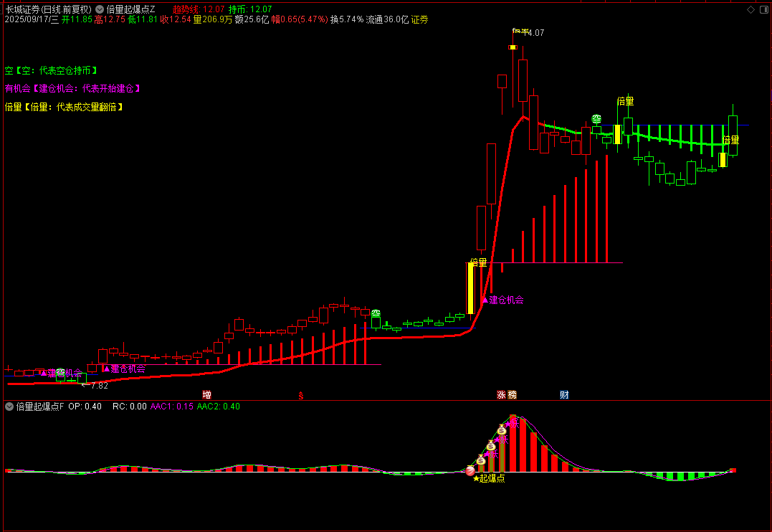Click the RC: 0.00 indicator value
Image resolution: width=772 pixels, height=532 pixels.
click(130, 407)
